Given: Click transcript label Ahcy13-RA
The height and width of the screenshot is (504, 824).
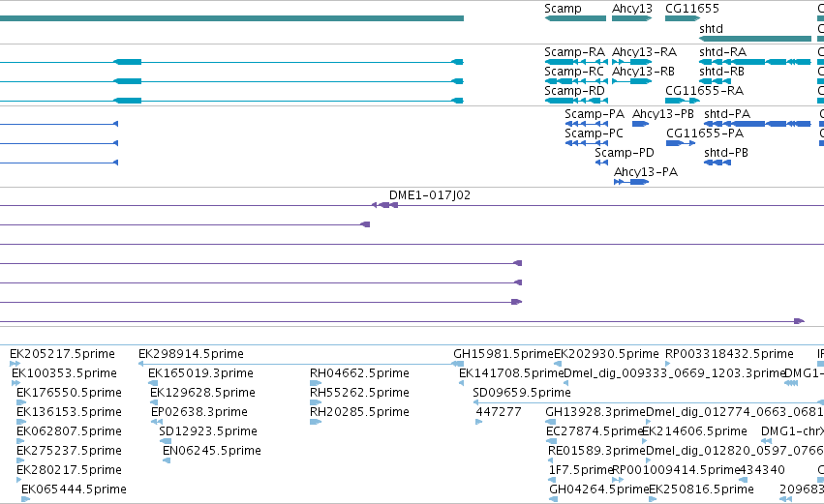Looking at the screenshot, I should (644, 52).
